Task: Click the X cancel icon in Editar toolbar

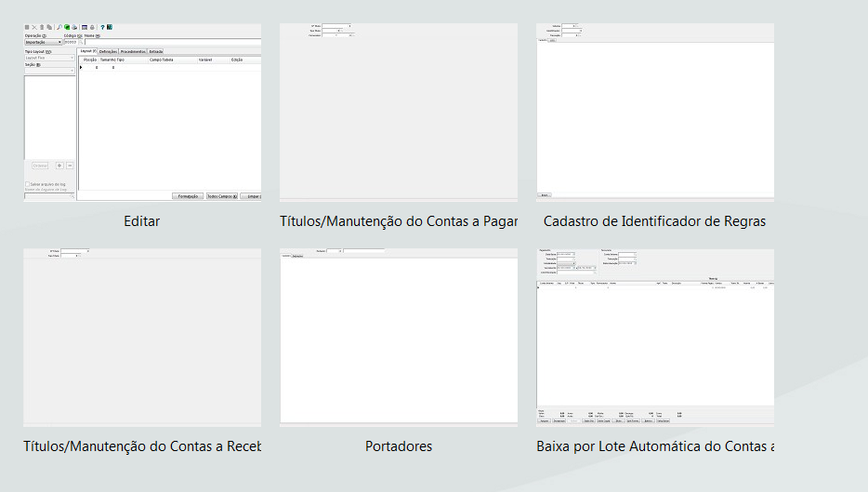Action: click(x=34, y=27)
